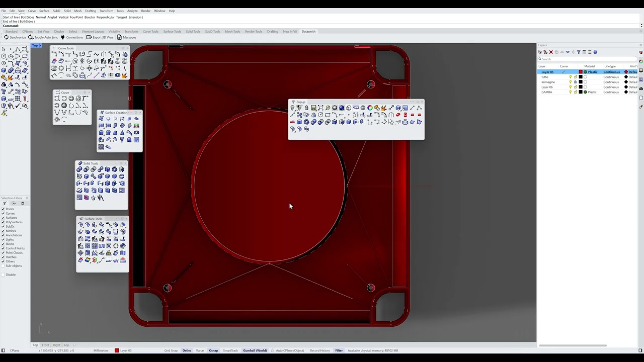Open the Layers panel hamburger menu
This screenshot has height=362, width=644.
[x=590, y=52]
